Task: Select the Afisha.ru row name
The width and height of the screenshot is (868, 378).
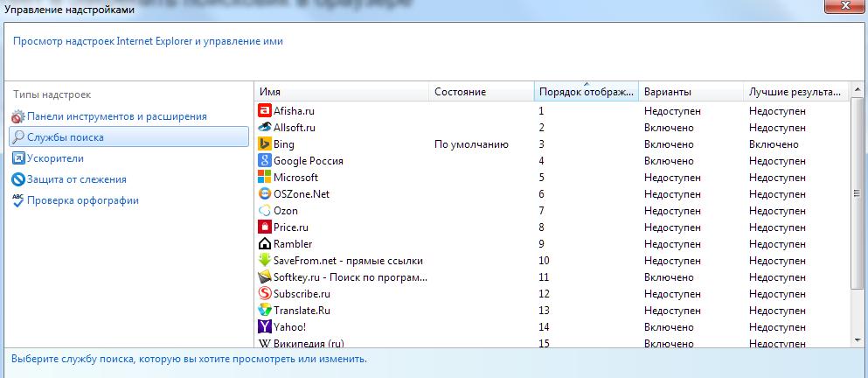Action: 294,111
